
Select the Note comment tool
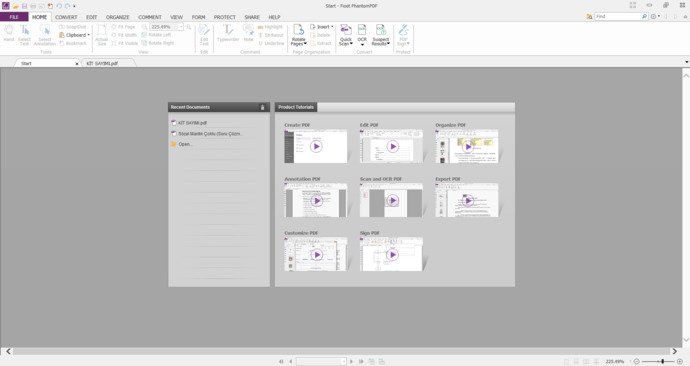pyautogui.click(x=248, y=33)
